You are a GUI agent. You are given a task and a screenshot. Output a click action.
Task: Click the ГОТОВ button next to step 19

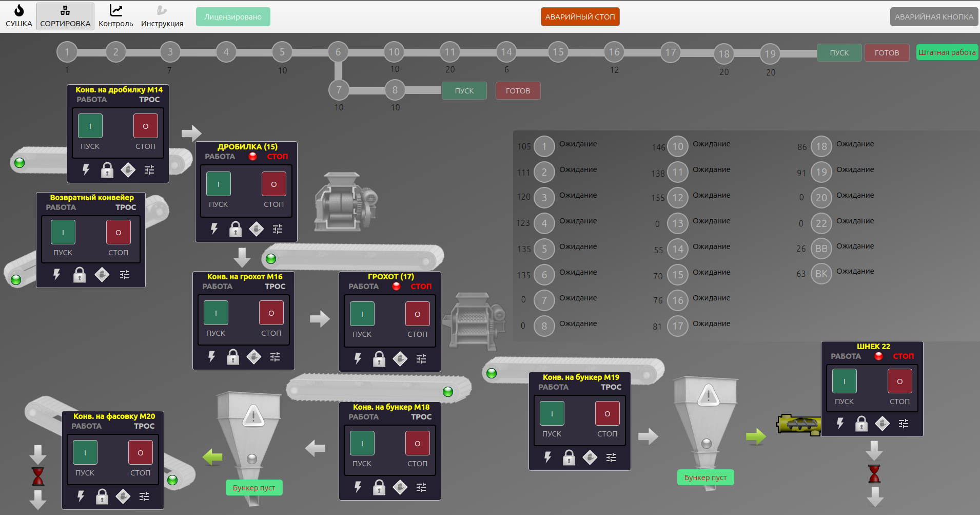click(887, 52)
